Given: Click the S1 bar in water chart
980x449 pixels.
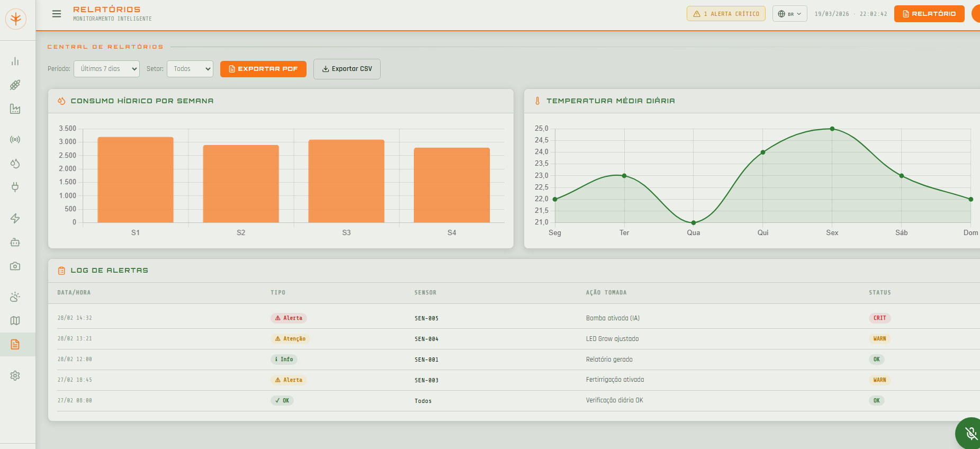Looking at the screenshot, I should click(x=136, y=180).
